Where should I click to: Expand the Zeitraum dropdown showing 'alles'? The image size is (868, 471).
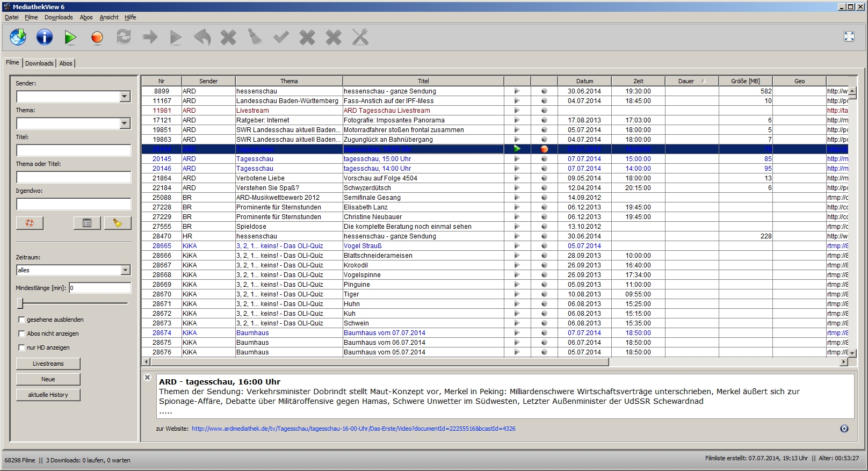pos(125,270)
